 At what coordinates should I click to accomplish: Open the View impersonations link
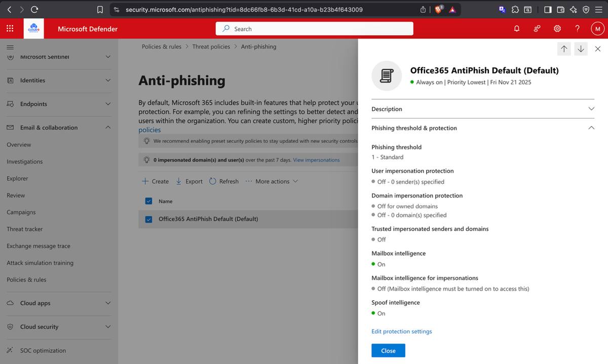316,160
